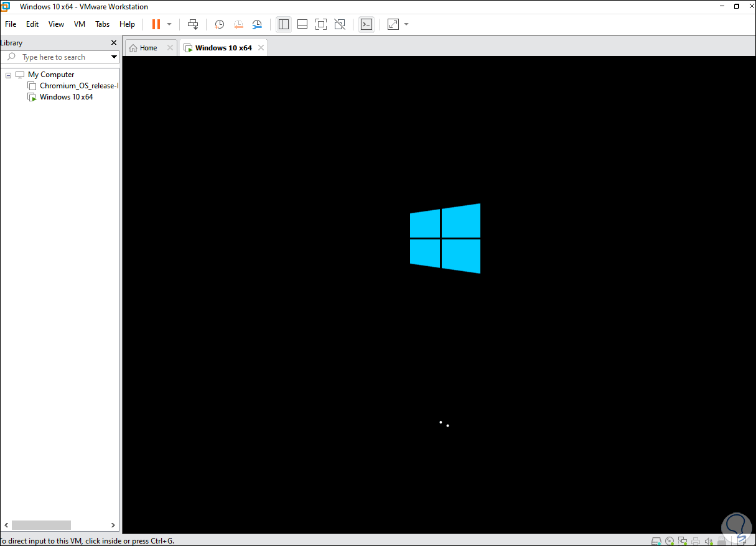Switch to Unity mode

pos(340,24)
